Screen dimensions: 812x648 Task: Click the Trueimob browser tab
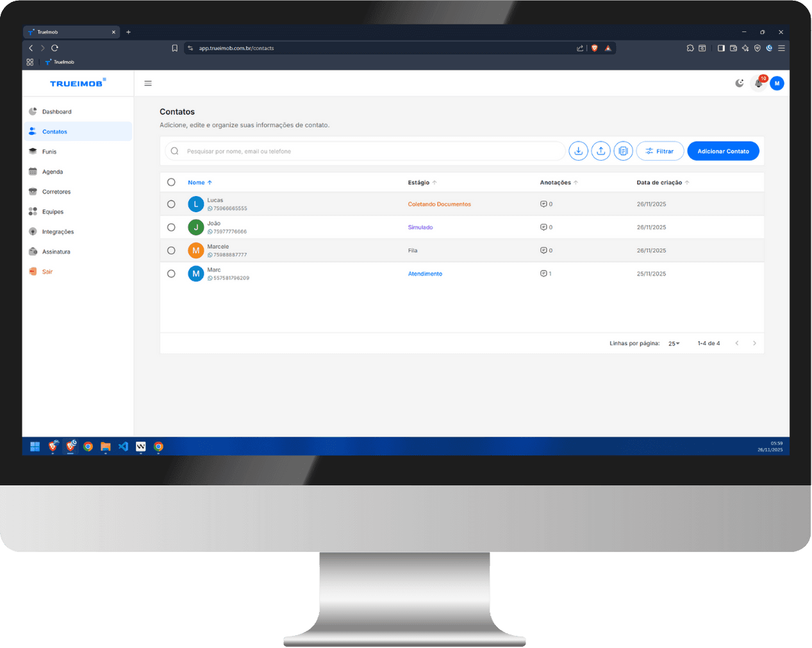[70, 31]
